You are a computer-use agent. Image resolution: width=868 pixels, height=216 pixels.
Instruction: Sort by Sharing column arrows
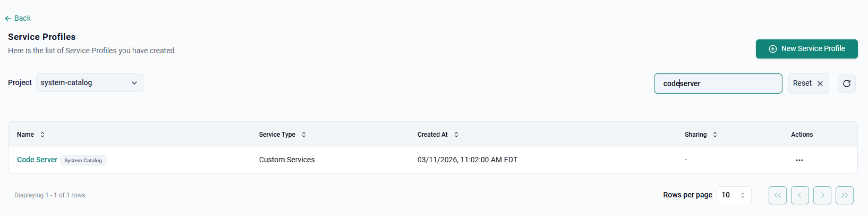click(715, 135)
